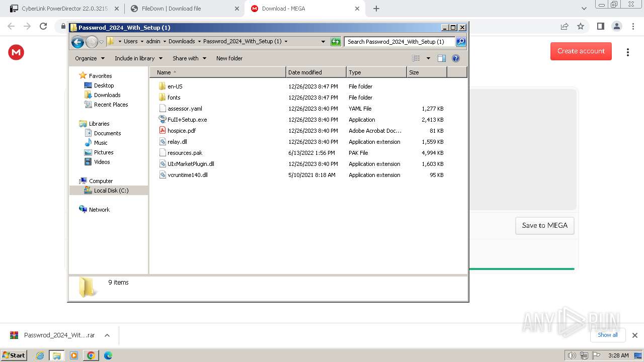This screenshot has height=362, width=644.
Task: Click the share page icon in browser
Action: point(565,26)
